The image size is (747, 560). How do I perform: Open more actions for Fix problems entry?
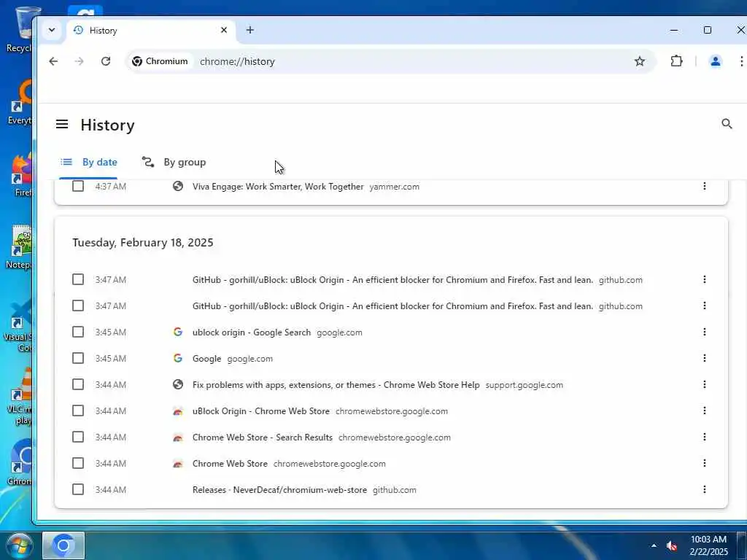coord(704,384)
